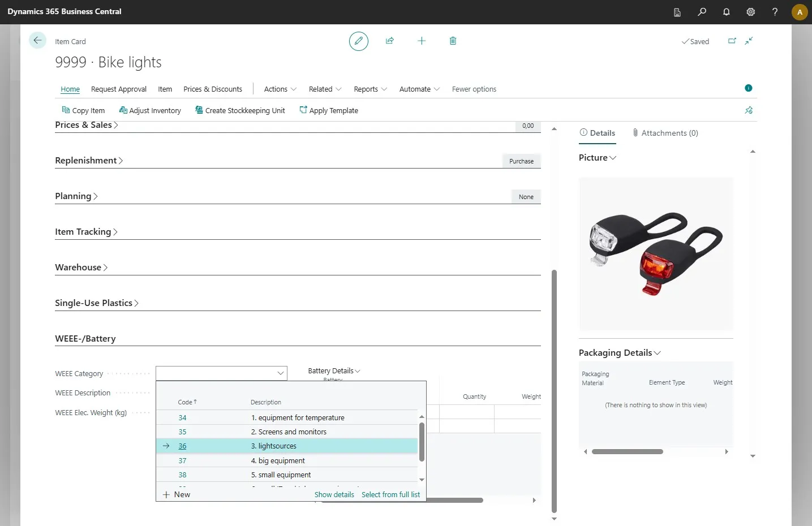812x526 pixels.
Task: Expand the Reports dropdown menu
Action: (x=371, y=89)
